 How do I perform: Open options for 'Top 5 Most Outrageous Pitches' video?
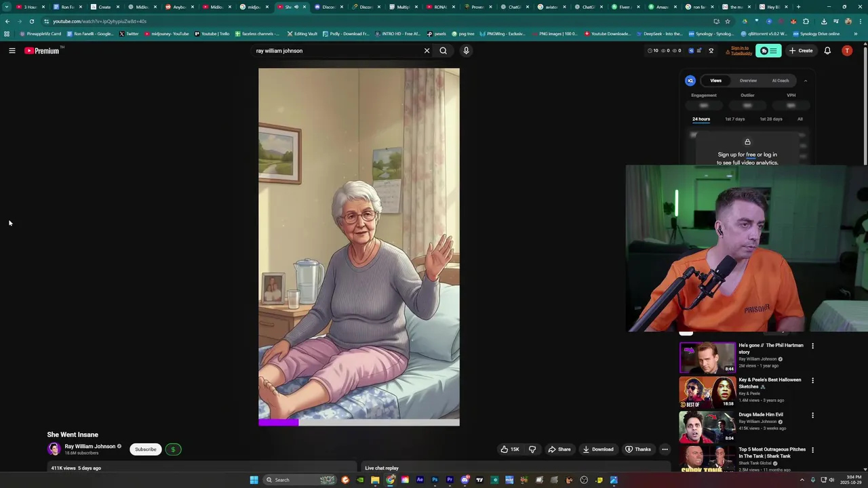click(x=812, y=449)
